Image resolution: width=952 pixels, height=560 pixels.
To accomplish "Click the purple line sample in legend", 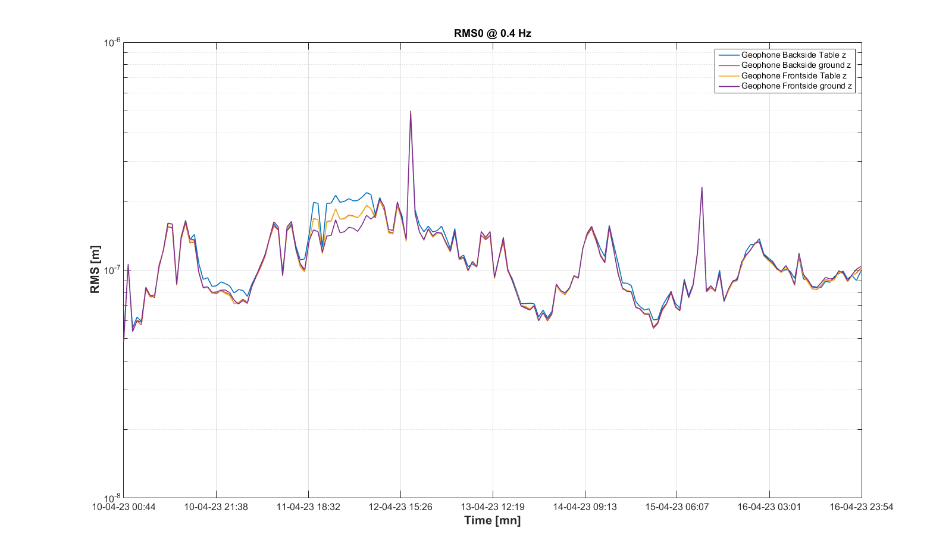I will (728, 86).
